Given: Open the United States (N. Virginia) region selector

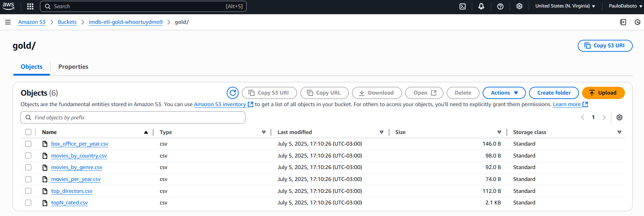Looking at the screenshot, I should pos(565,6).
